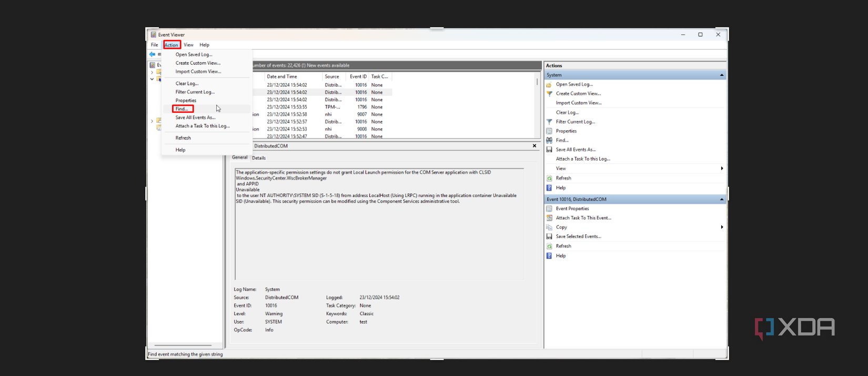
Task: Choose Import Custom View... from the Action menu
Action: pyautogui.click(x=206, y=72)
